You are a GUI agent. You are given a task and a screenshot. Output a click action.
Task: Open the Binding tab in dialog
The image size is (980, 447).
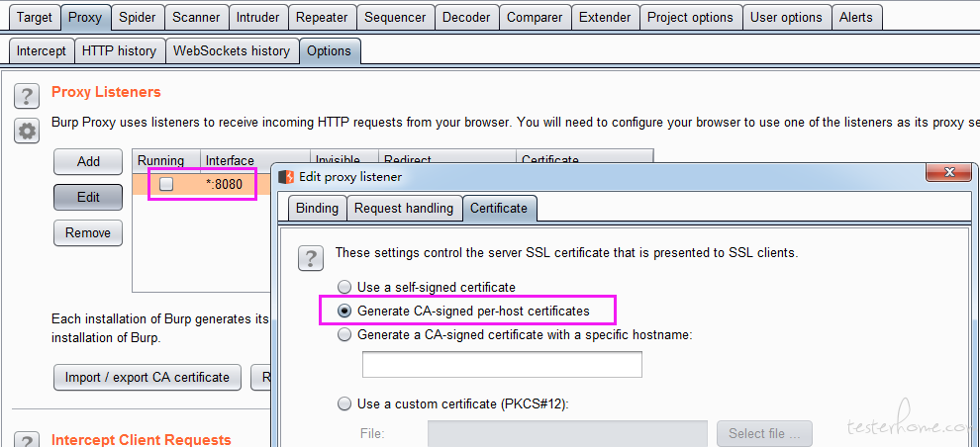(317, 208)
